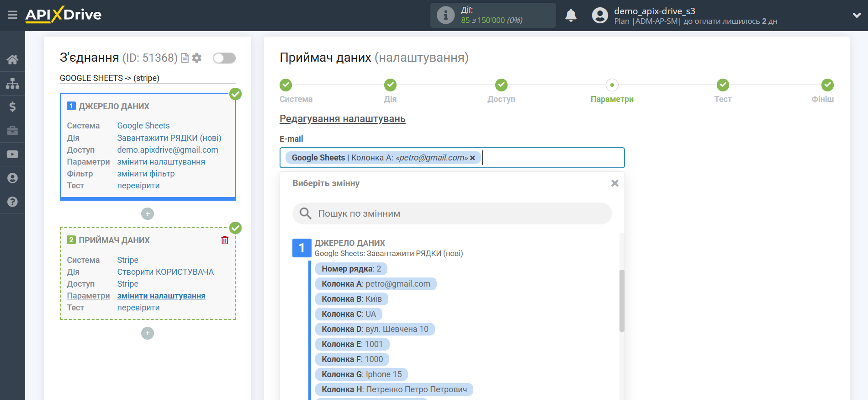Image resolution: width=868 pixels, height=400 pixels.
Task: Select variable 'Колонка G: Iphone 15'
Action: pos(361,374)
